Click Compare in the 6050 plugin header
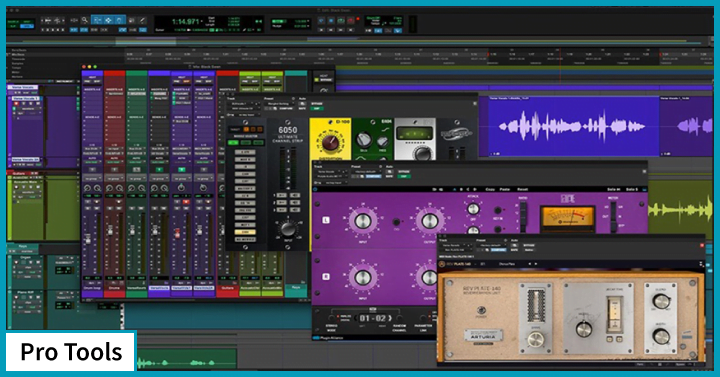 point(285,109)
